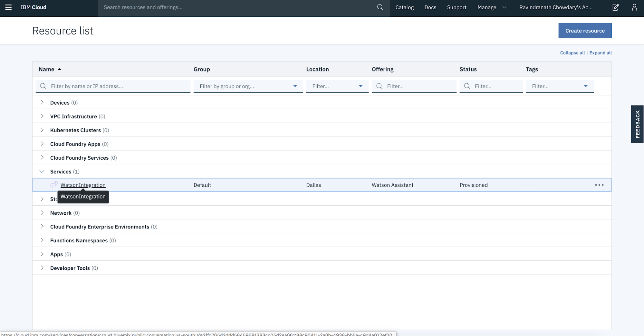Expand the Cloud Foundry Apps section
Viewport: 644px width, 336px height.
42,144
